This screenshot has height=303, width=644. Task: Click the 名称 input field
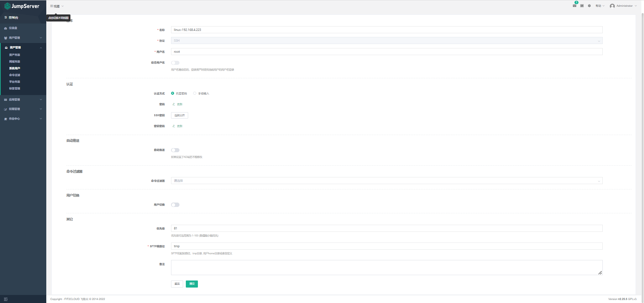[387, 30]
